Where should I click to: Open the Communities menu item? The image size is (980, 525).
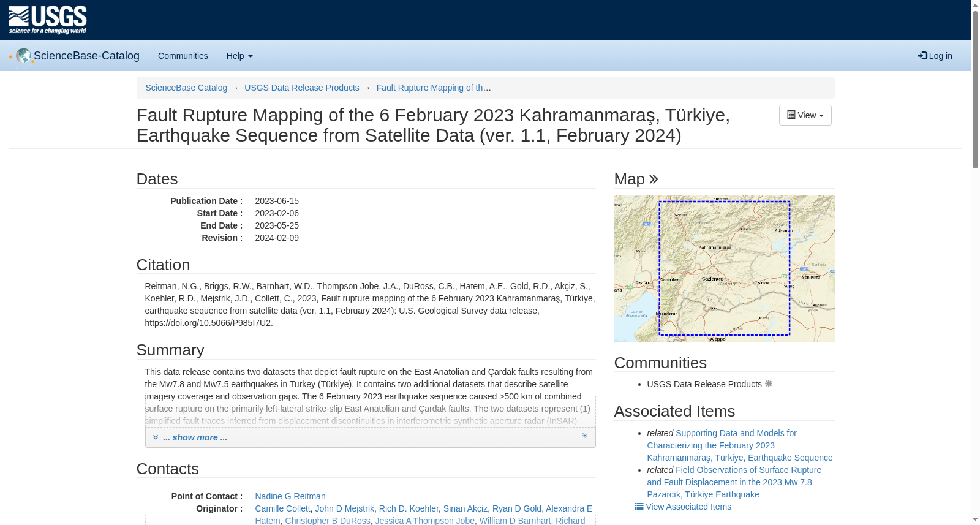[x=183, y=56]
